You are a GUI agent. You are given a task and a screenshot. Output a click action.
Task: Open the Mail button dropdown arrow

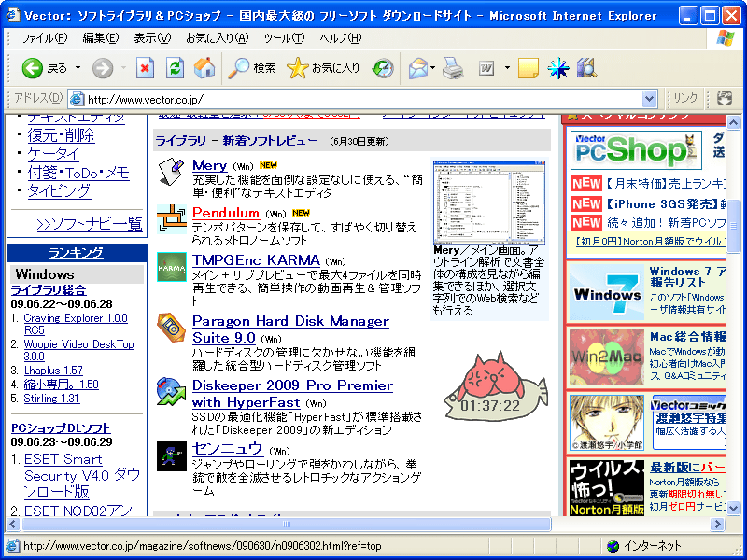(x=432, y=68)
